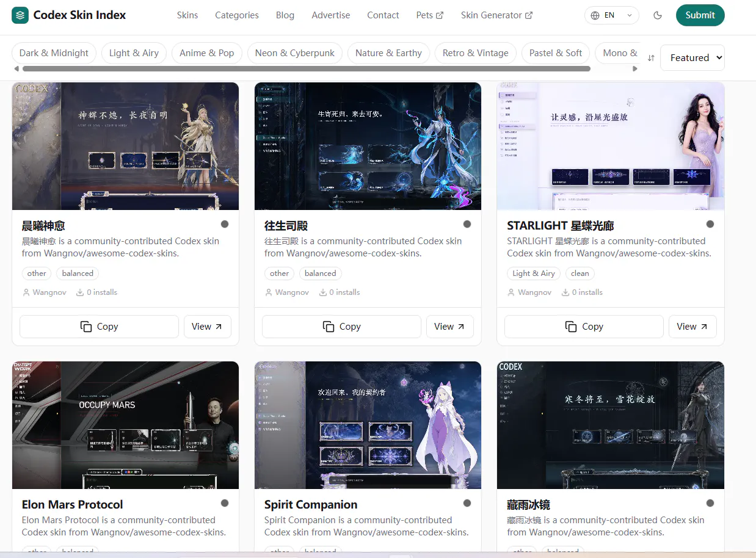View the 往生司殿 skin page
The width and height of the screenshot is (756, 558).
click(450, 327)
